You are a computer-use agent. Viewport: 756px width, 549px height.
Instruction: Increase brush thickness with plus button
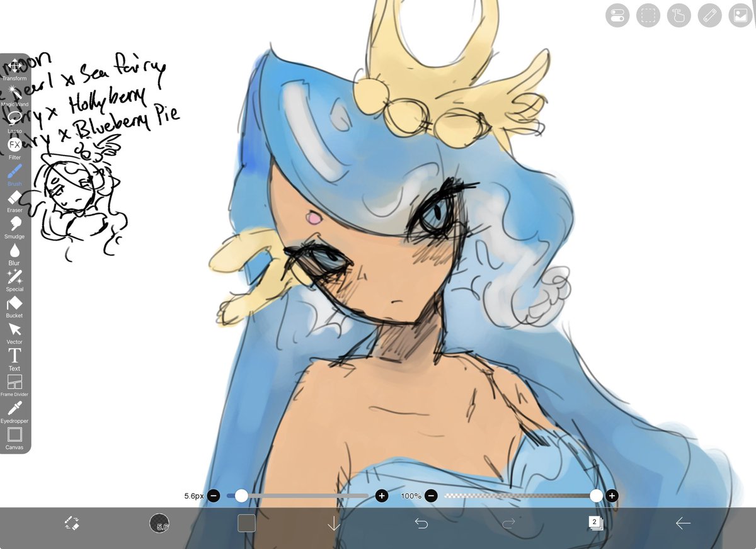(382, 496)
